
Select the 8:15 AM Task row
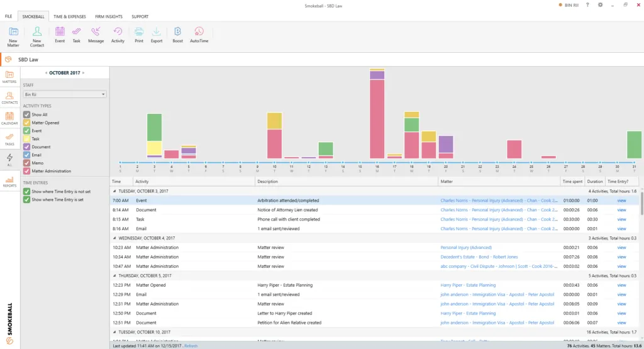pyautogui.click(x=375, y=219)
